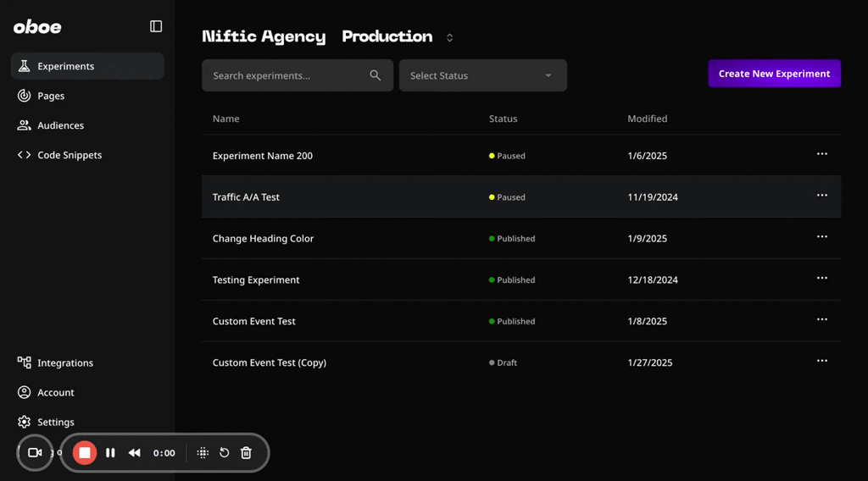868x481 pixels.
Task: Click the Integrations icon in sidebar
Action: 24,362
